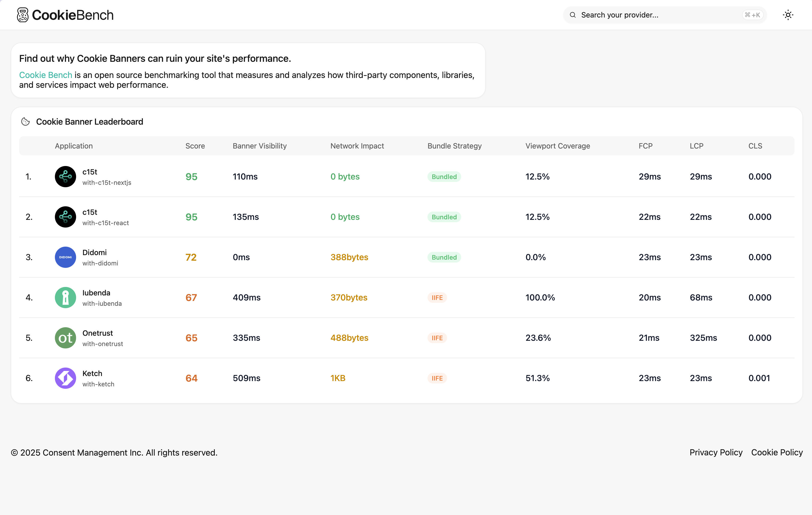The image size is (812, 515).
Task: Click the IIFE badge in Onetrust row
Action: click(437, 338)
